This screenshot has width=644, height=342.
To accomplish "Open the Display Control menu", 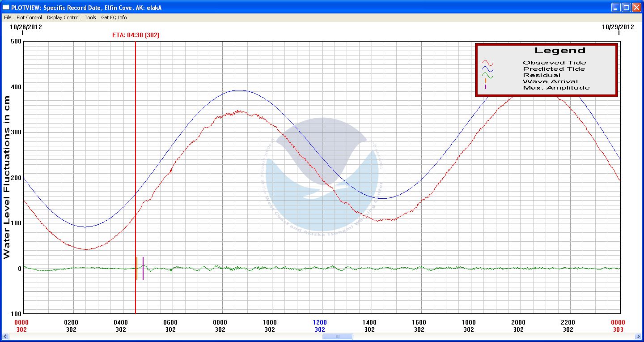I will tap(63, 17).
